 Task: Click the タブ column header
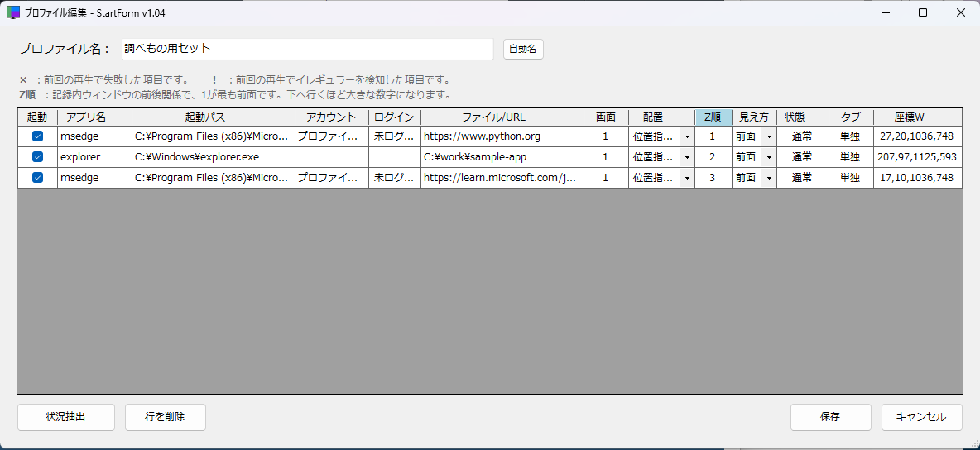851,117
